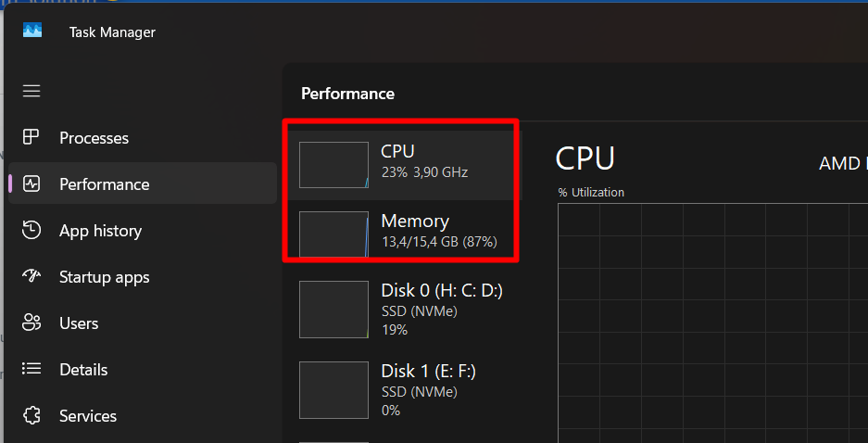
Task: Select the CPU performance item
Action: (x=404, y=165)
